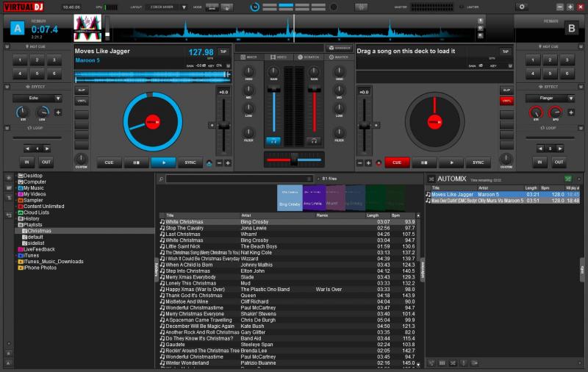588x372 pixels.
Task: Click the Sandbox button above the mixer
Action: point(340,48)
